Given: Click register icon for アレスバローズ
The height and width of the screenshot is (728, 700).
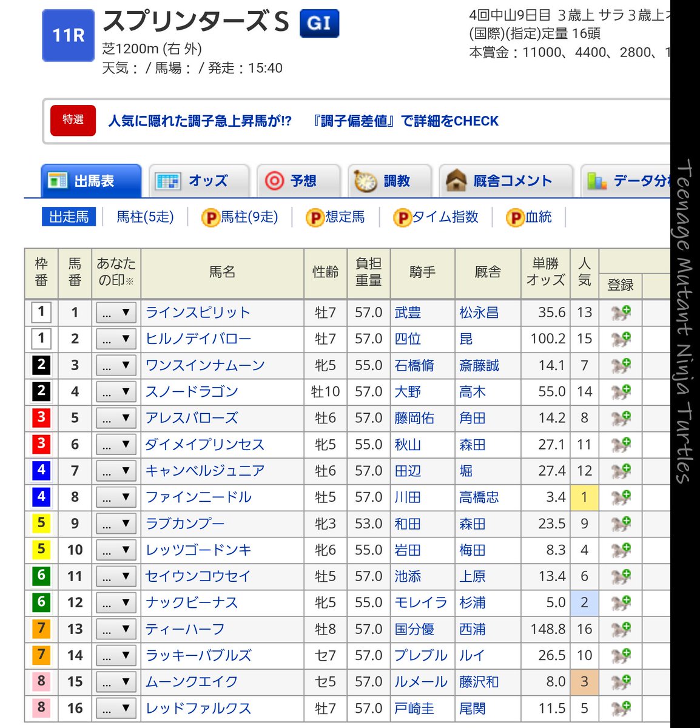Looking at the screenshot, I should [621, 419].
